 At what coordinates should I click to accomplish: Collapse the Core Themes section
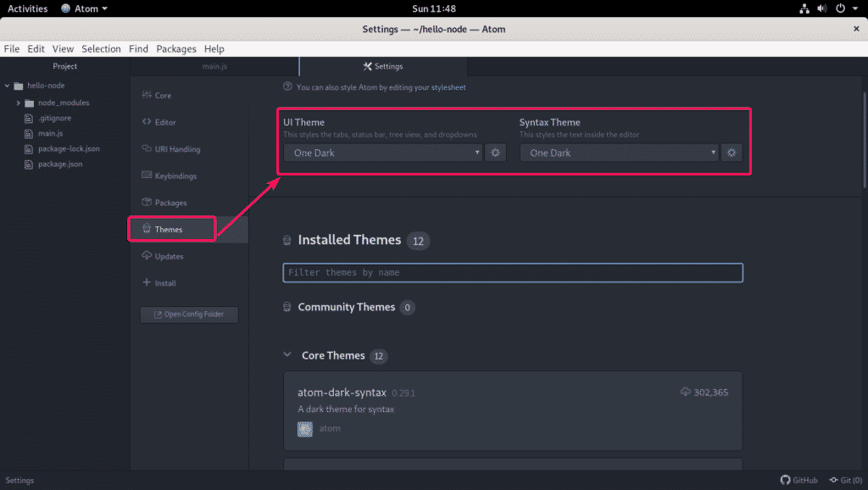(x=287, y=356)
